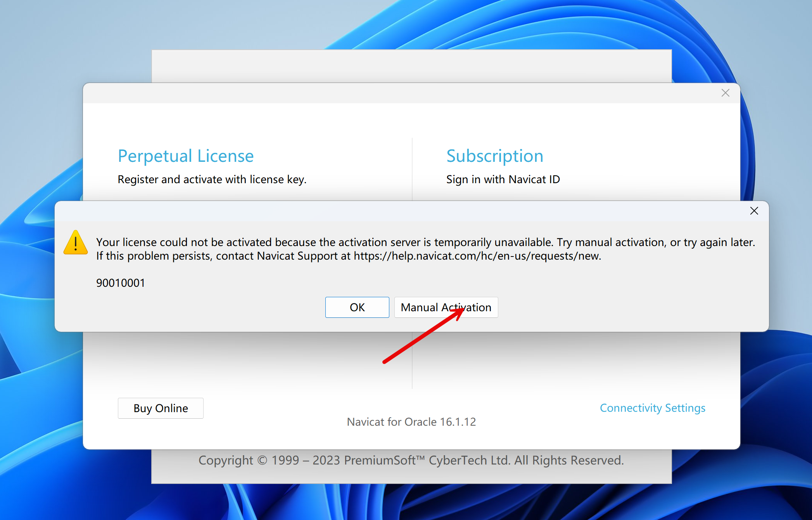Viewport: 812px width, 520px height.
Task: Click the OK button in error dialog
Action: (x=357, y=307)
